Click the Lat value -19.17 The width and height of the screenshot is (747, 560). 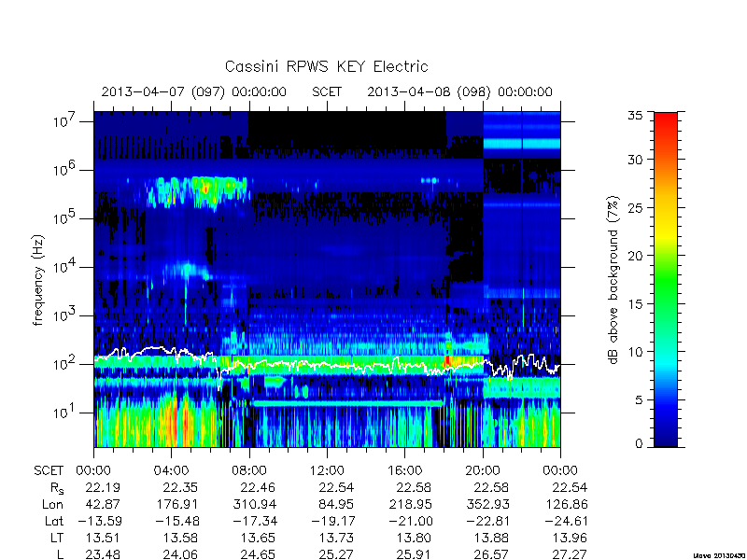coord(332,522)
